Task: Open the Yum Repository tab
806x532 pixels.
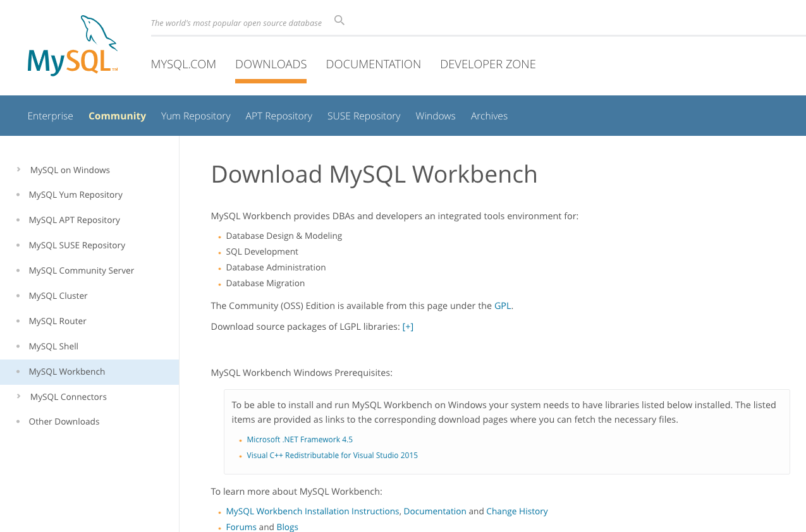Action: point(196,116)
